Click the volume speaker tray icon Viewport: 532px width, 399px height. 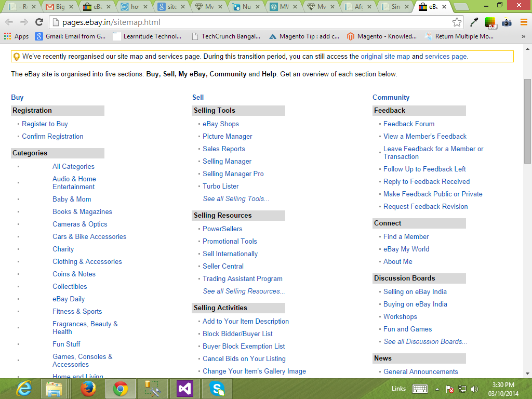tap(475, 389)
